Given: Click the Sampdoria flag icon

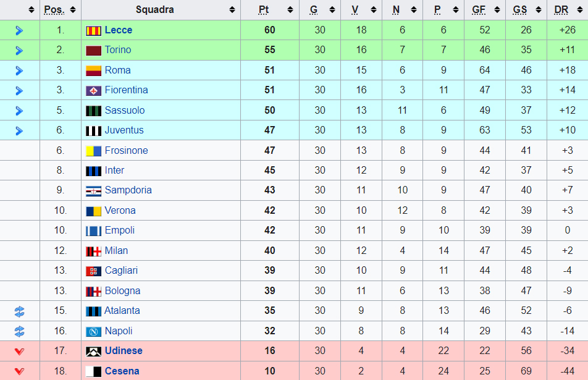Looking at the screenshot, I should point(93,192).
